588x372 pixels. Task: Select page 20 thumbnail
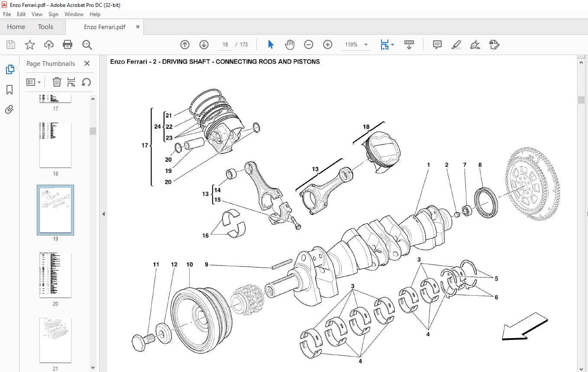[x=55, y=275]
